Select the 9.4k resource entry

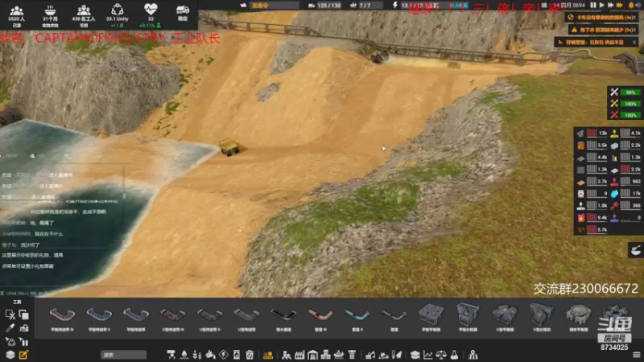pos(592,217)
